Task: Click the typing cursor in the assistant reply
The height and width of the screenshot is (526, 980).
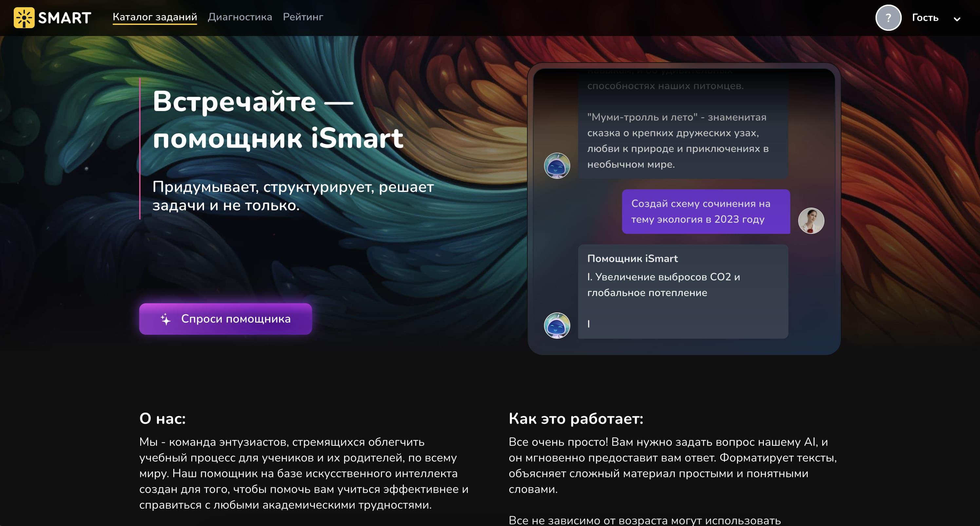Action: [x=589, y=324]
